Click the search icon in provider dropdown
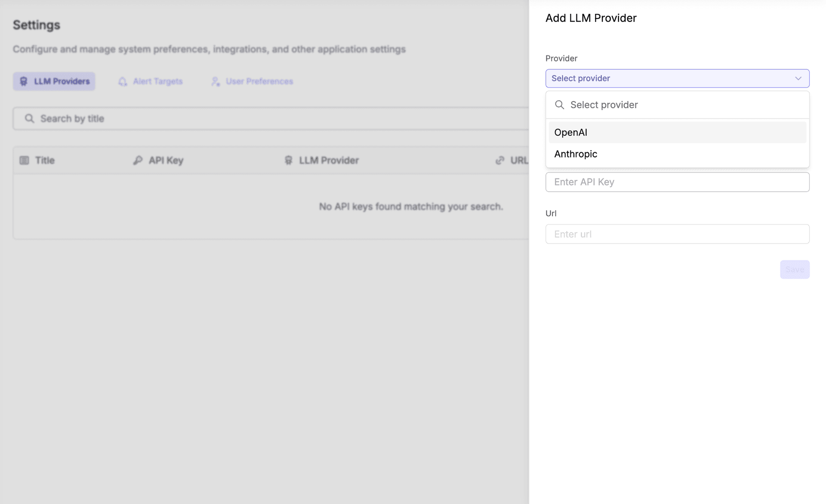The height and width of the screenshot is (504, 826). pyautogui.click(x=559, y=105)
